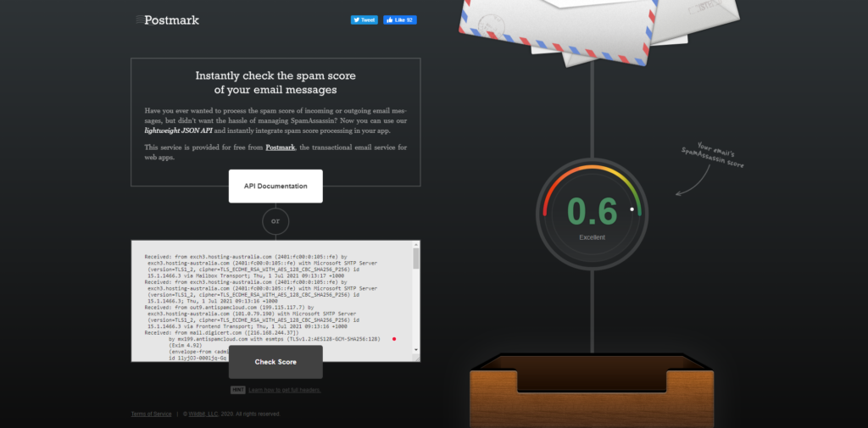Click the Postmark logo
The height and width of the screenshot is (428, 868).
(x=168, y=20)
